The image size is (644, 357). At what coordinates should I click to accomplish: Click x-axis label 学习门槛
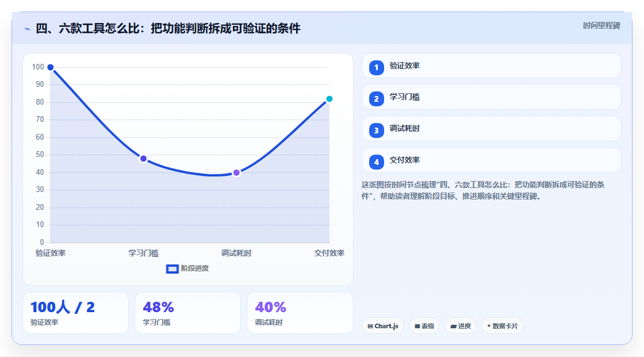[x=143, y=253]
